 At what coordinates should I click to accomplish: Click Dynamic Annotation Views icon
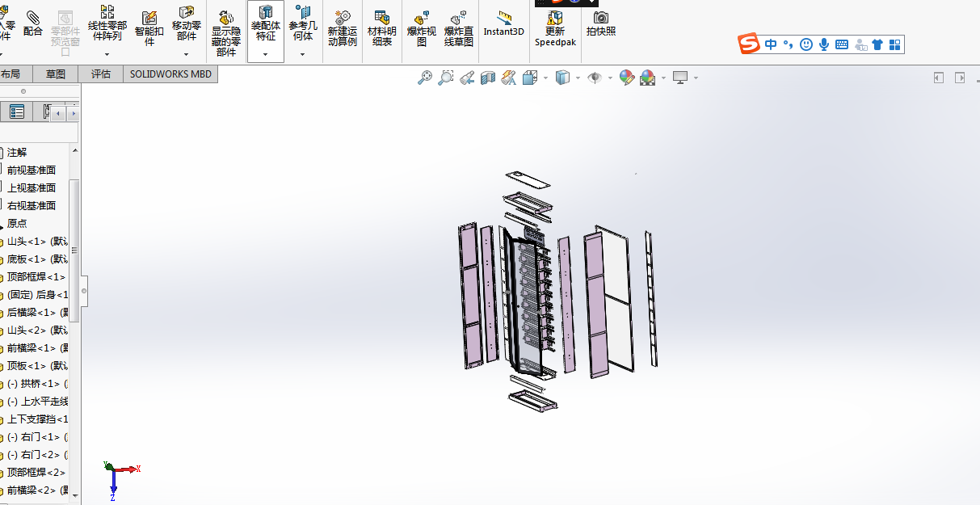coord(509,78)
